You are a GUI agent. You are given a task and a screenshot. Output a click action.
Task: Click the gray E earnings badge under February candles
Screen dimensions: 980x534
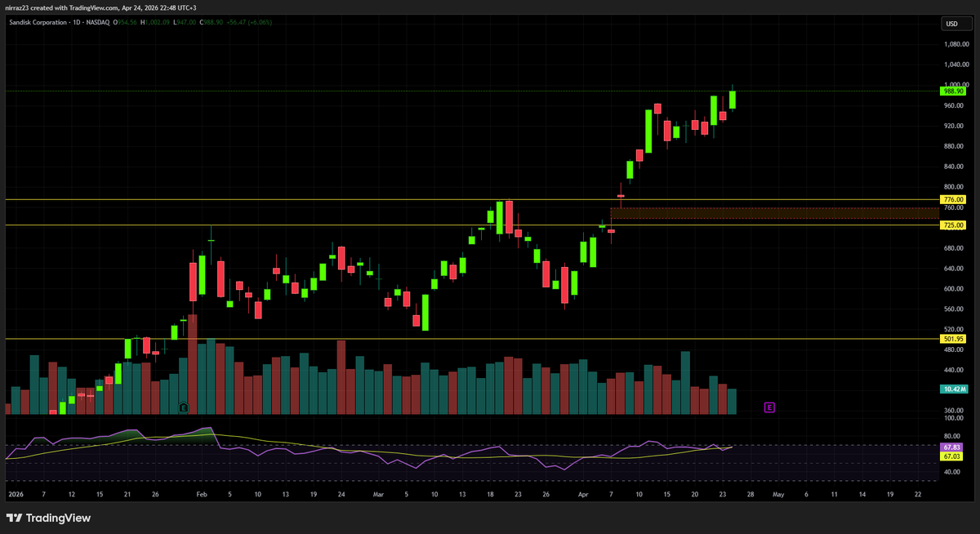pos(185,406)
